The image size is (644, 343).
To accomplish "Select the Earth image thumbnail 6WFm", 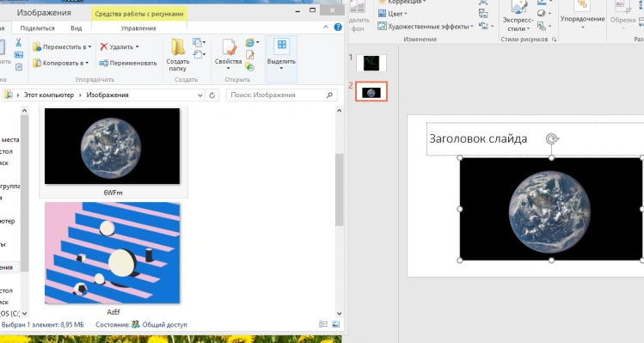I will pyautogui.click(x=112, y=146).
